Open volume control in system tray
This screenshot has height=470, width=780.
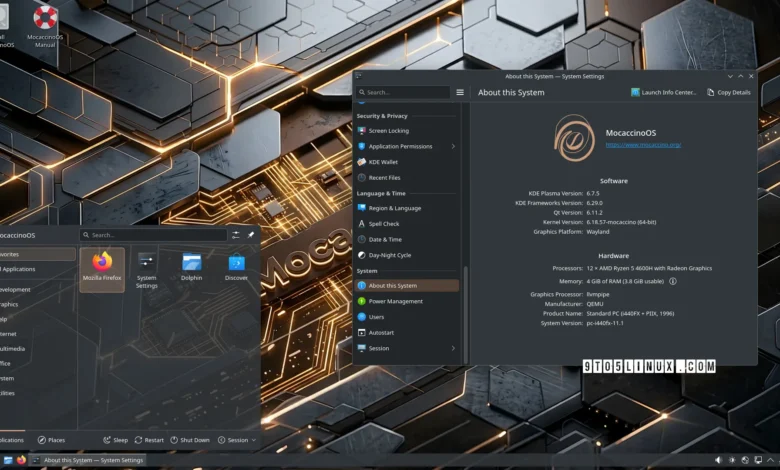(x=718, y=460)
